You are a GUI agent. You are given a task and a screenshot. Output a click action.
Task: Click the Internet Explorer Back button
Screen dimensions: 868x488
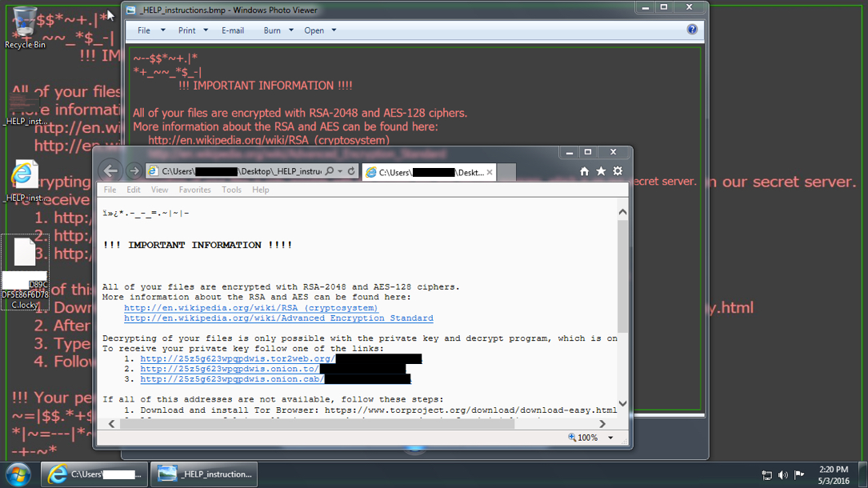tap(111, 171)
